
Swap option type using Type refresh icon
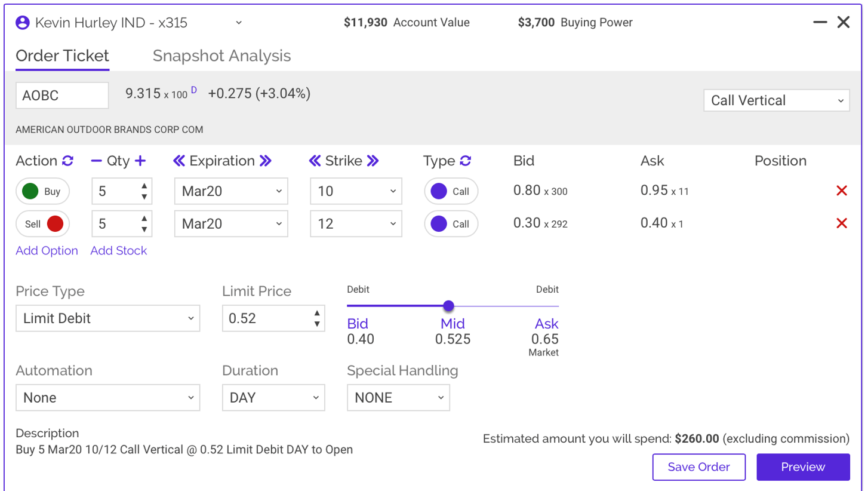pos(466,161)
